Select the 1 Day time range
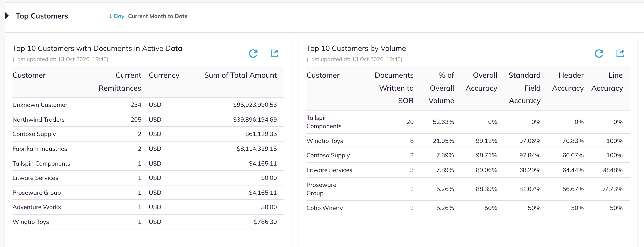This screenshot has height=247, width=644. pyautogui.click(x=117, y=16)
